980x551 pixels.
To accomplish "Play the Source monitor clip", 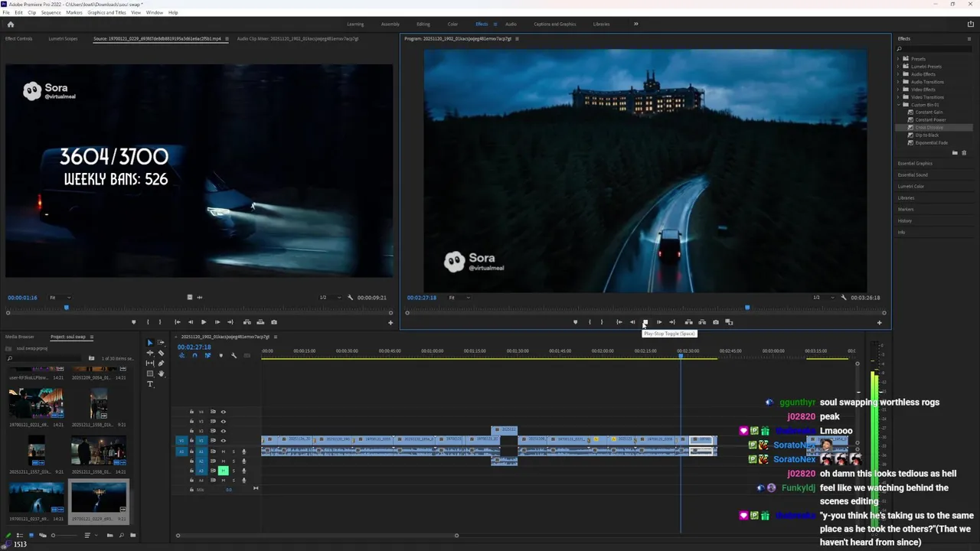I will 203,322.
